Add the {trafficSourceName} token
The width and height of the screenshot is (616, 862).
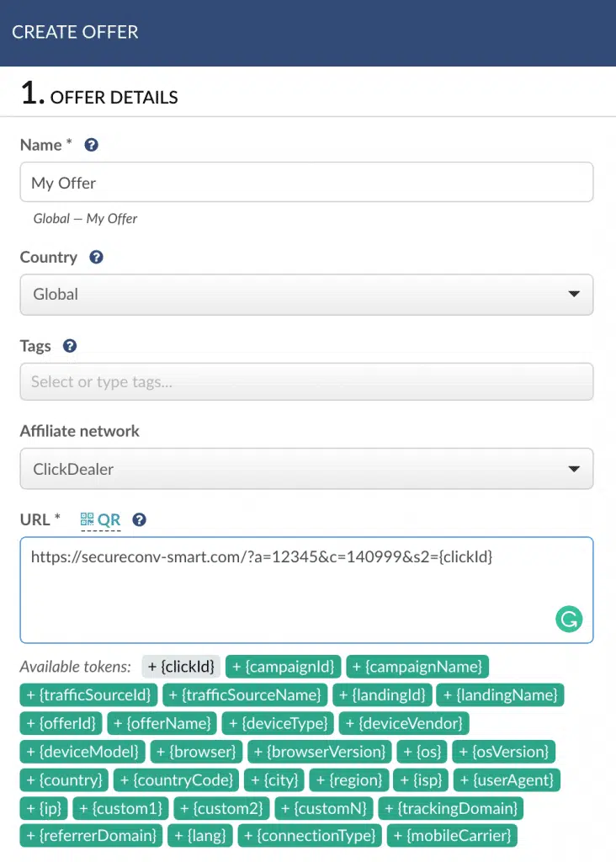coord(245,695)
